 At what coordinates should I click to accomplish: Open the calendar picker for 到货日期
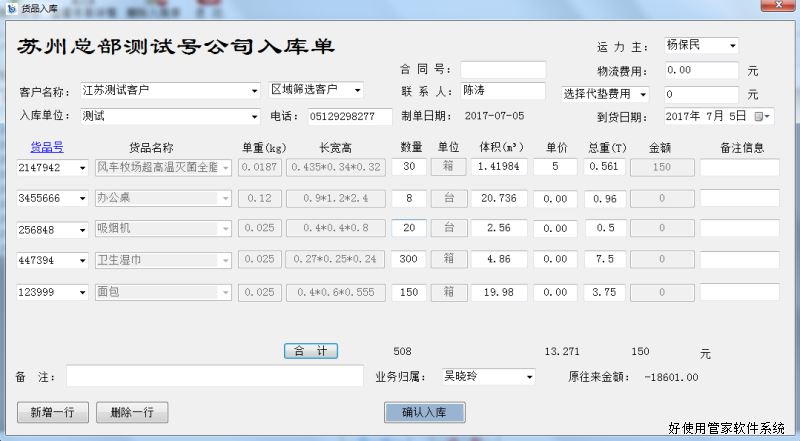click(764, 117)
